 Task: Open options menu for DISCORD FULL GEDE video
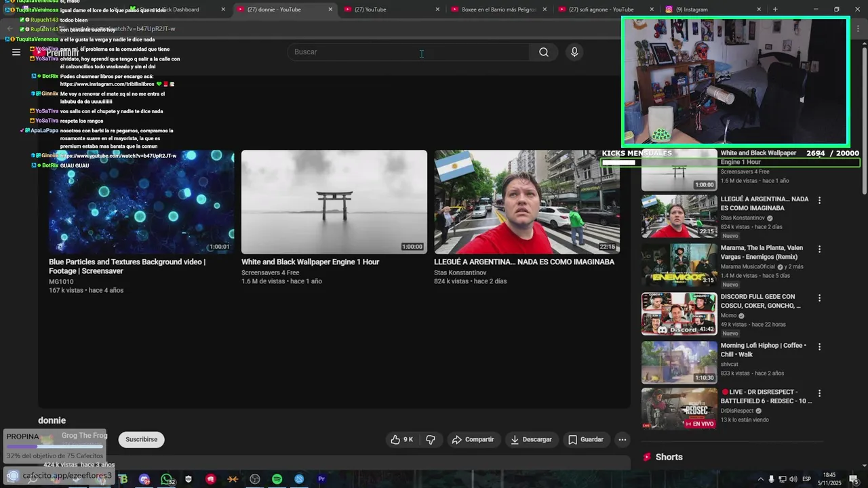click(819, 298)
